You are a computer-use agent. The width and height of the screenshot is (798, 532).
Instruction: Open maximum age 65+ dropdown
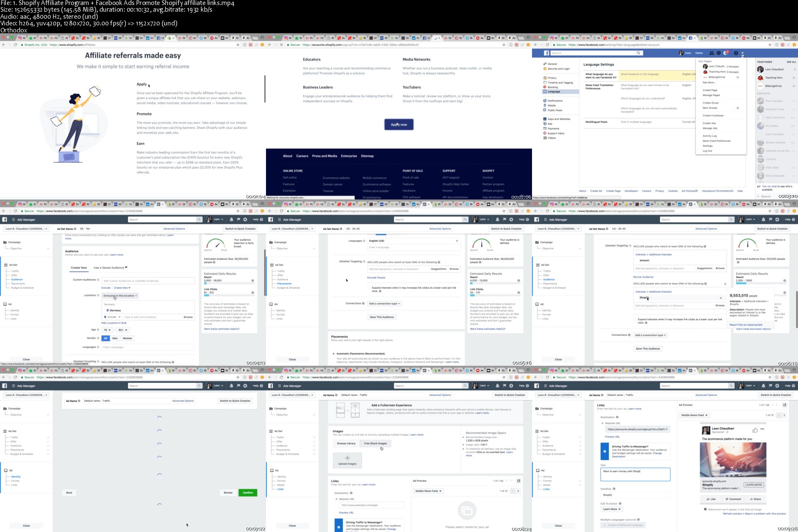pos(123,330)
